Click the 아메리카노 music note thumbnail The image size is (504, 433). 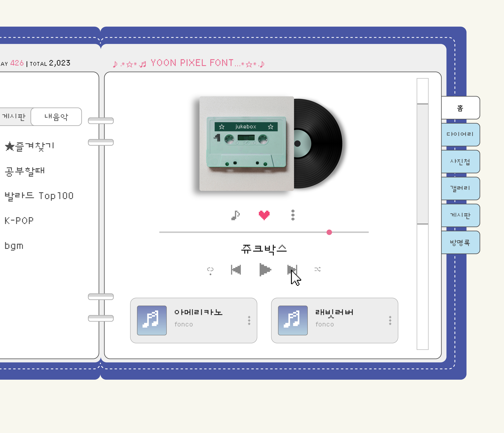(152, 320)
